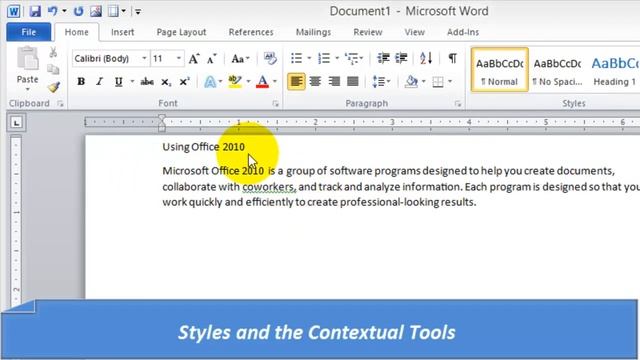
Task: Click the ruler indent marker
Action: coord(162,123)
